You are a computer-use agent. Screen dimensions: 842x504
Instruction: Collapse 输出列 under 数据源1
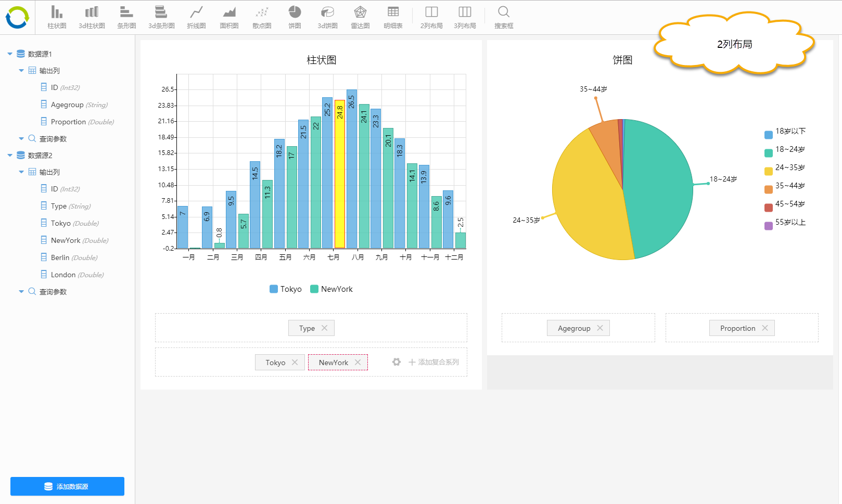[x=21, y=70]
